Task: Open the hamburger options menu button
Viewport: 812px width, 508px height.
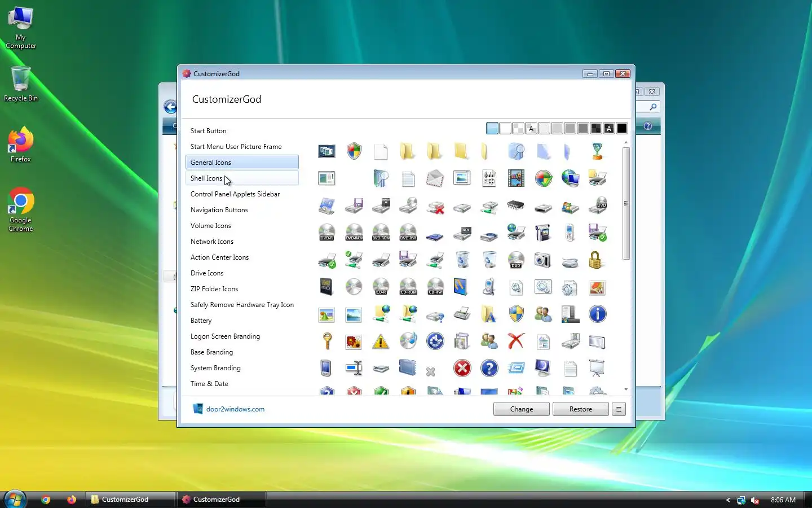Action: [619, 409]
